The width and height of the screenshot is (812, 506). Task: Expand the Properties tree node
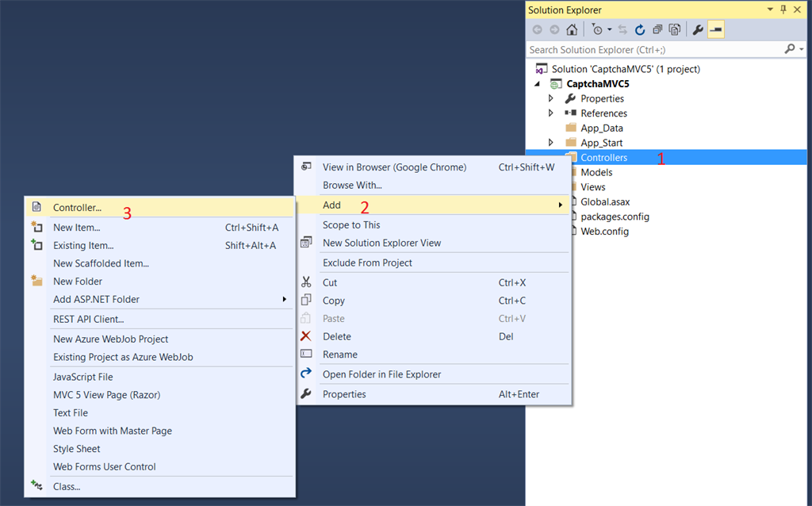[551, 98]
